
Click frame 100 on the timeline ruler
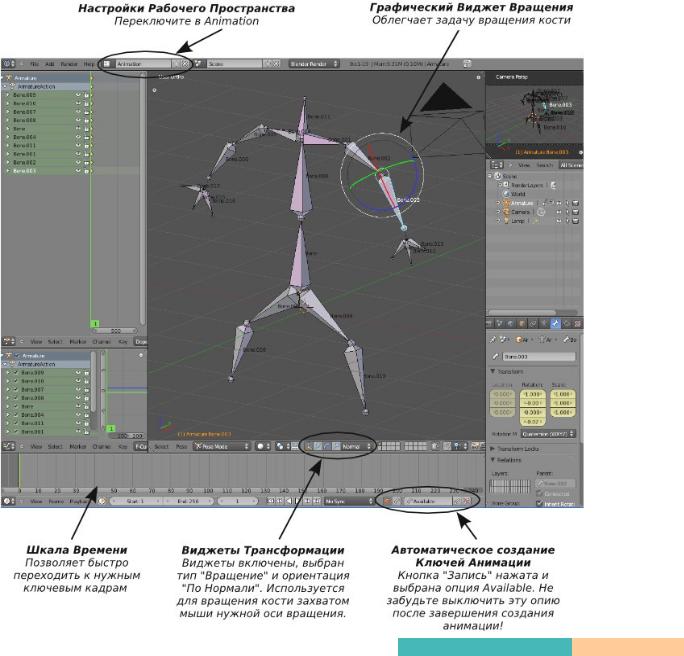point(208,491)
